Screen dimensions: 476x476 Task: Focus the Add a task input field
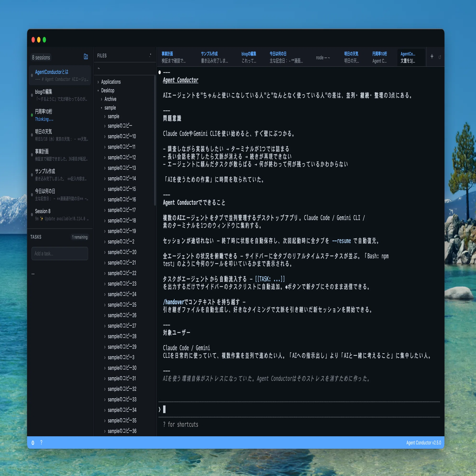pyautogui.click(x=60, y=254)
